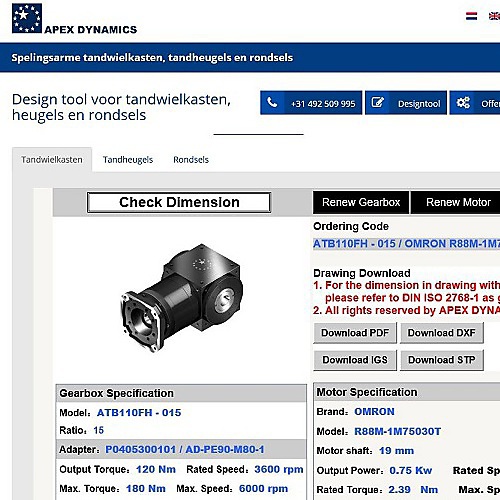The image size is (500, 500).
Task: Call the +31 492 509 995 phone number
Action: click(323, 104)
